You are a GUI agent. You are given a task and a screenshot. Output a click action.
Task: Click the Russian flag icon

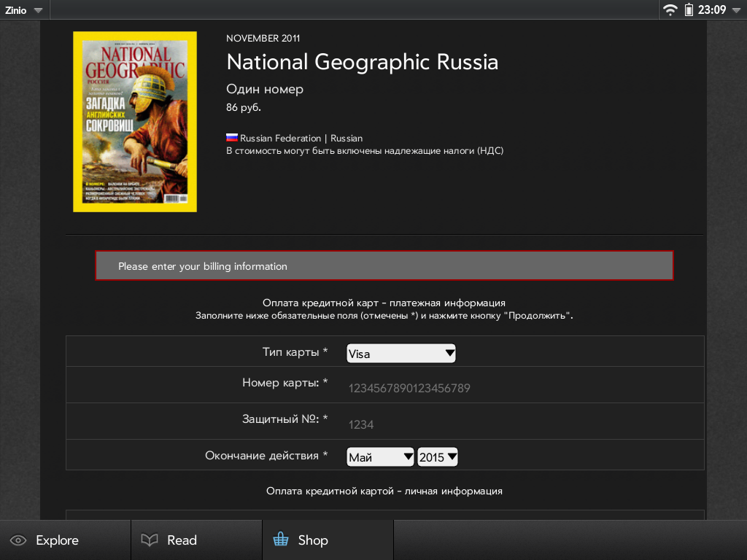click(x=232, y=138)
